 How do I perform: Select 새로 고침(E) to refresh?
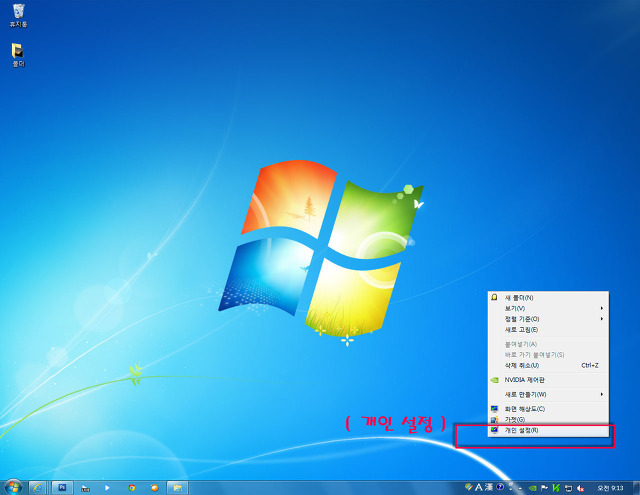[548, 329]
